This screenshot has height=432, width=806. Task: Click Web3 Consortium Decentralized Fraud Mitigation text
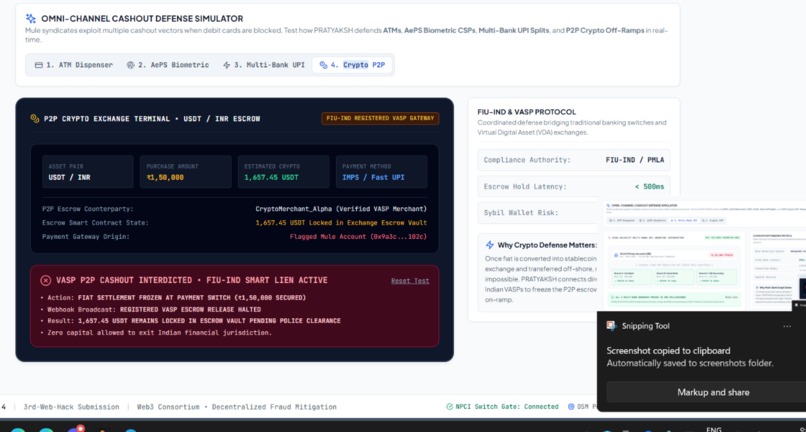(236, 407)
